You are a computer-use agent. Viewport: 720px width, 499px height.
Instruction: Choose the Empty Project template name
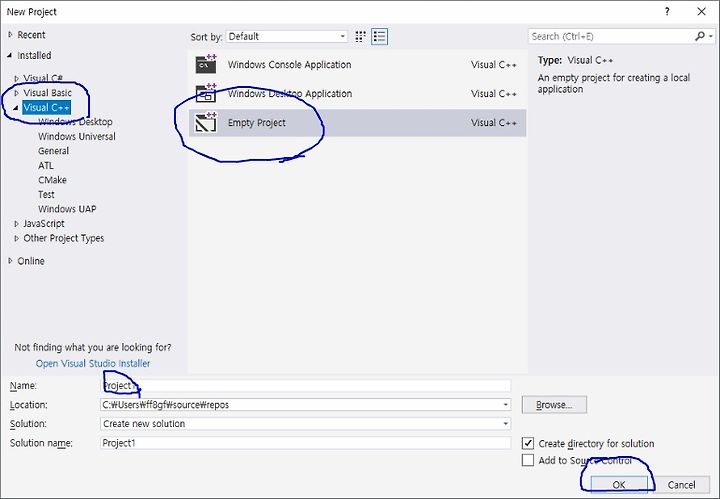(x=257, y=123)
